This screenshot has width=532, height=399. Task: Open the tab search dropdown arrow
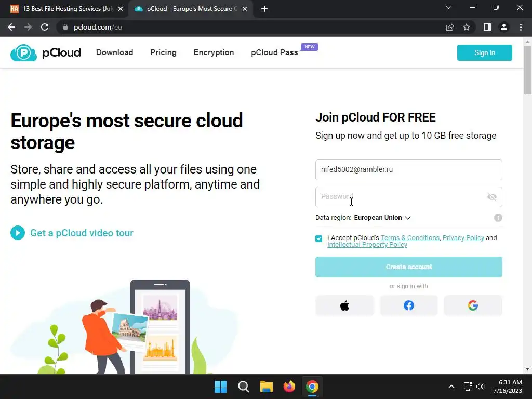pyautogui.click(x=448, y=7)
